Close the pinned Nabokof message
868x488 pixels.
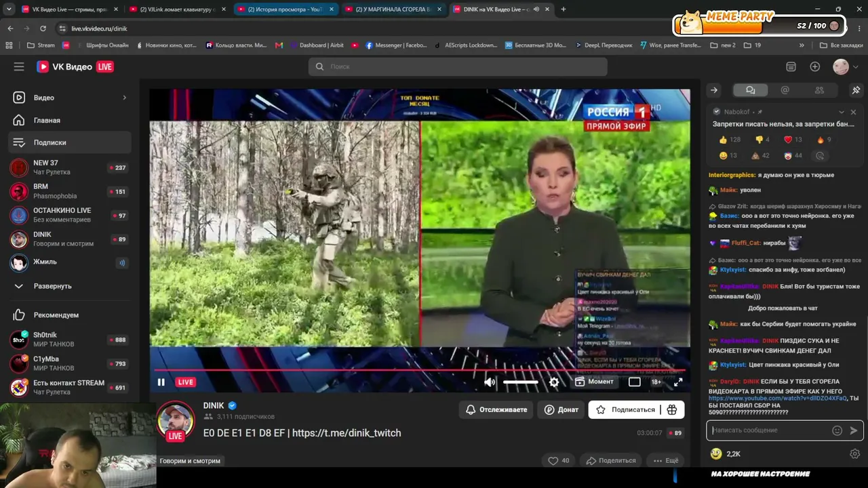(x=853, y=112)
